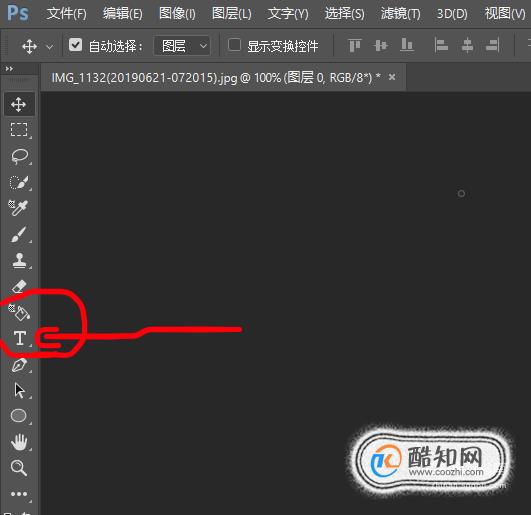Open the 滤镜(T) menu
The height and width of the screenshot is (515, 531).
click(401, 14)
